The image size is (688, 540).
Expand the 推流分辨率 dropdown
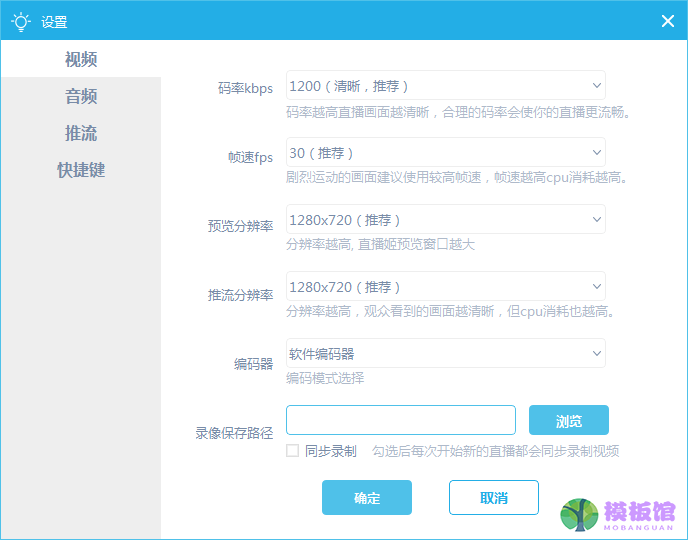(446, 286)
